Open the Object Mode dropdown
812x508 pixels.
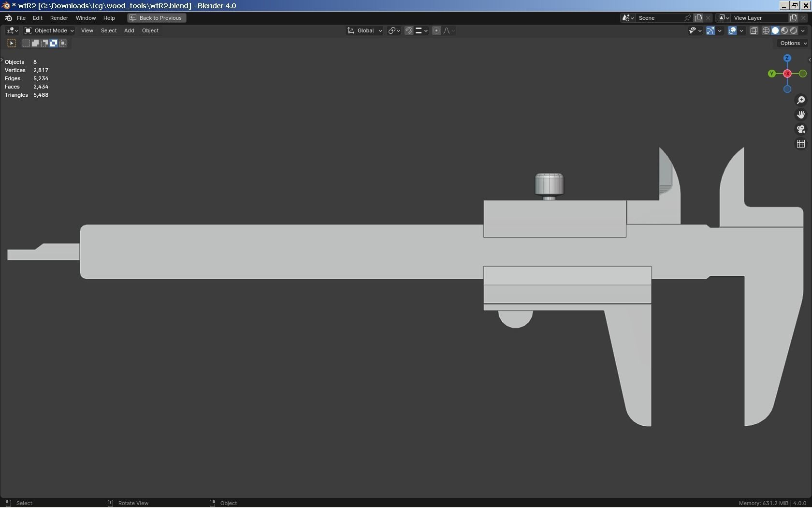[x=49, y=30]
